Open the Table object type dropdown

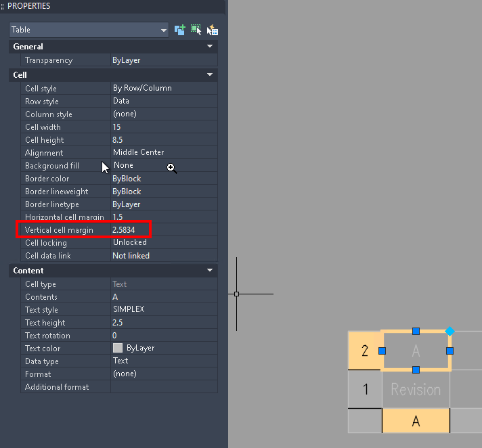click(x=89, y=30)
